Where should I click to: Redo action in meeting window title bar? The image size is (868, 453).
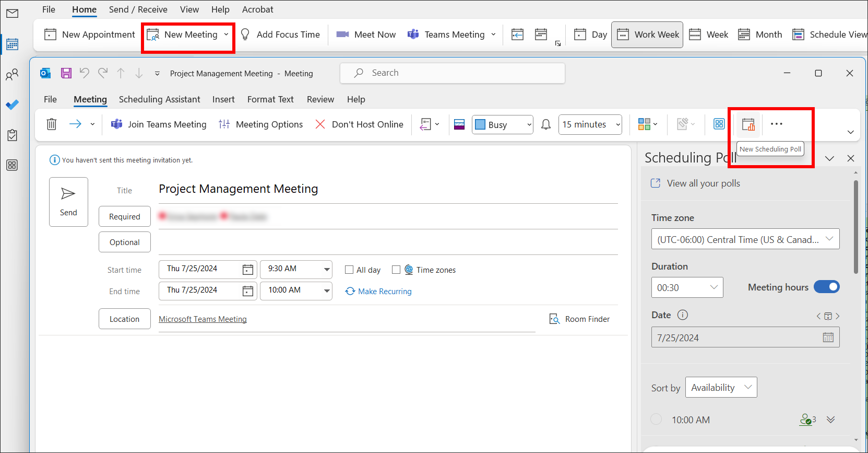[103, 73]
